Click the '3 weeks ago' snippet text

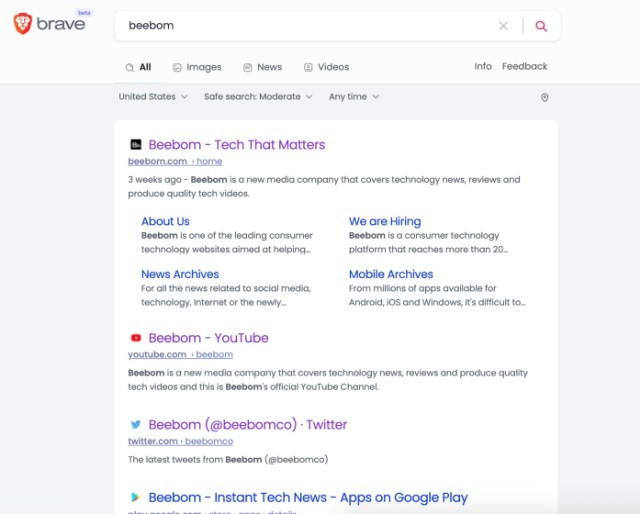[154, 180]
